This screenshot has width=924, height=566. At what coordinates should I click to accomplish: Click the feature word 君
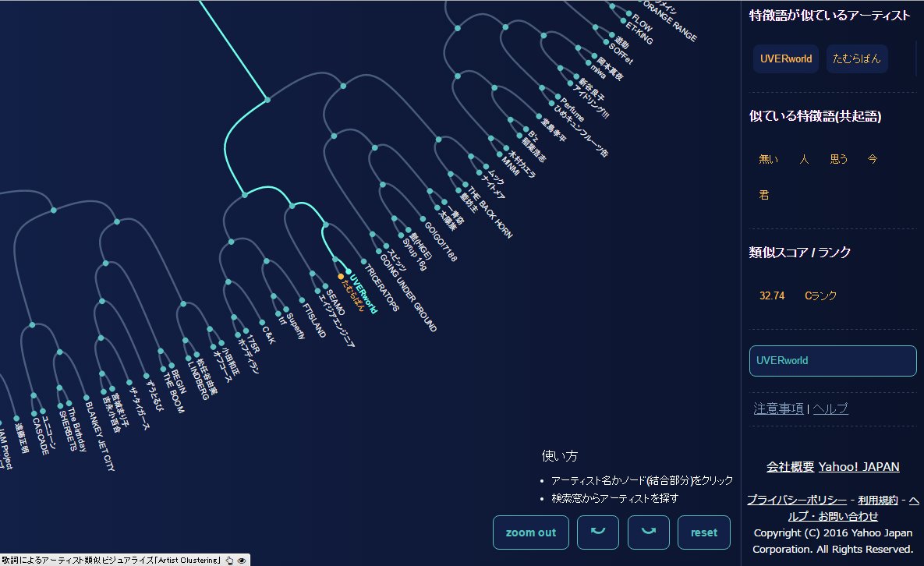[x=763, y=195]
